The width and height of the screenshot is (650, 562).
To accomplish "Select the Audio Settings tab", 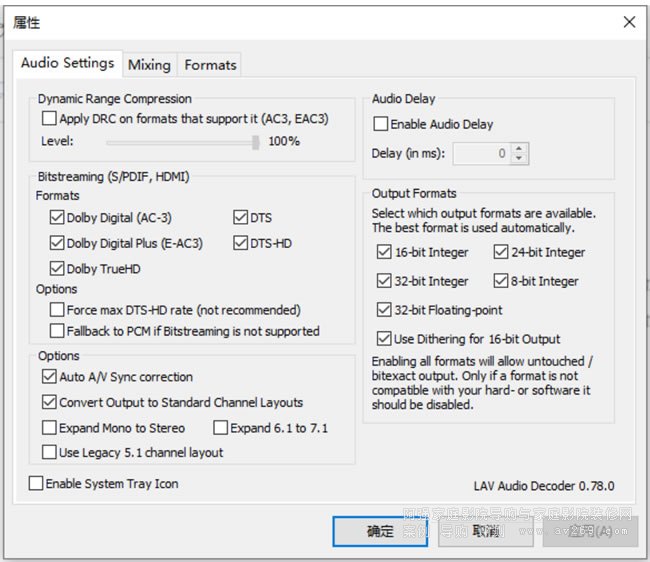I will [67, 63].
